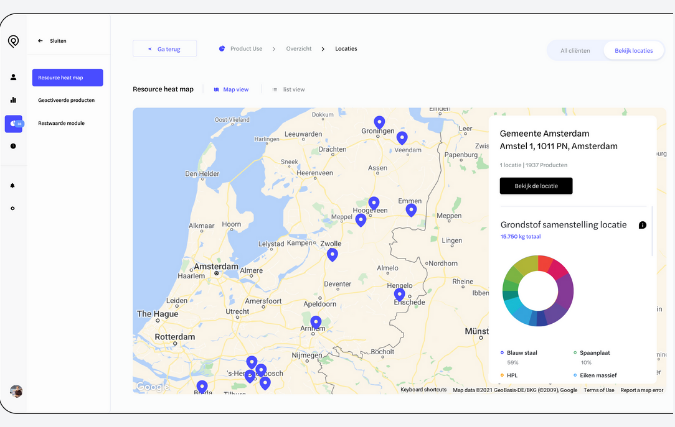Open Restwaarde module menu item
This screenshot has width=675, height=427.
click(61, 123)
